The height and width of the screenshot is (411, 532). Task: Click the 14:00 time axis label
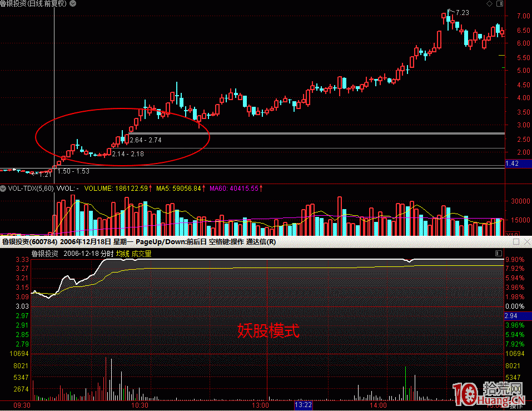pos(378,405)
